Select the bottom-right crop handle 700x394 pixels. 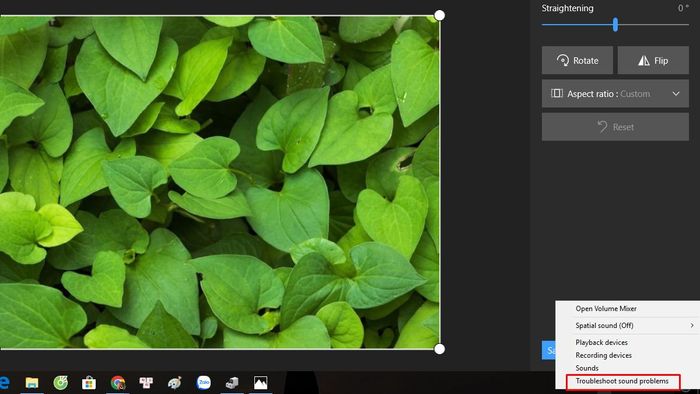(439, 349)
